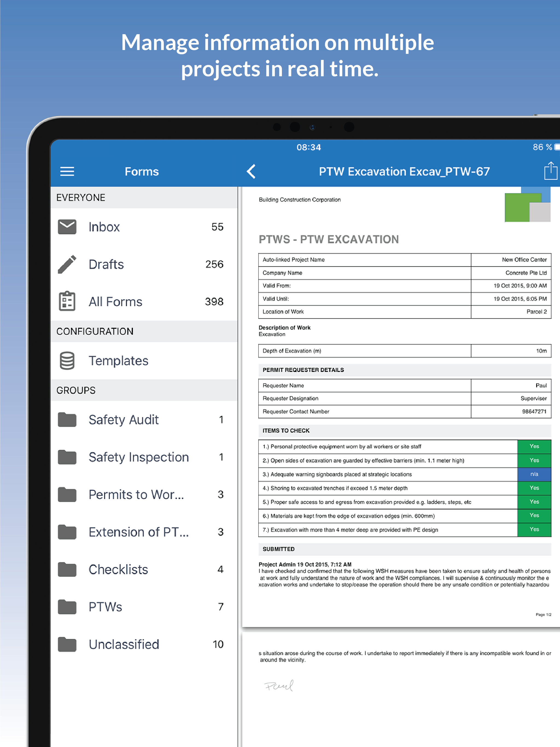This screenshot has height=747, width=560.
Task: Click Yes for item 2 barriers
Action: pos(534,460)
